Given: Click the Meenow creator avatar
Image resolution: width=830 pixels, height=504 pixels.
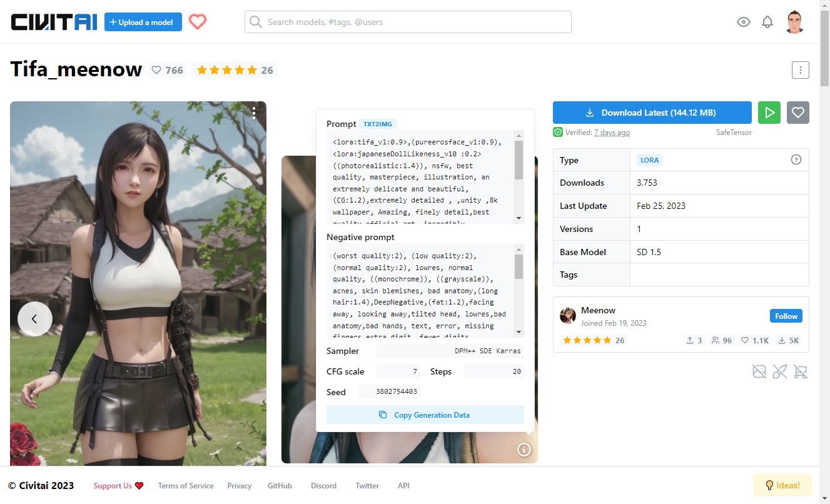Looking at the screenshot, I should [568, 316].
